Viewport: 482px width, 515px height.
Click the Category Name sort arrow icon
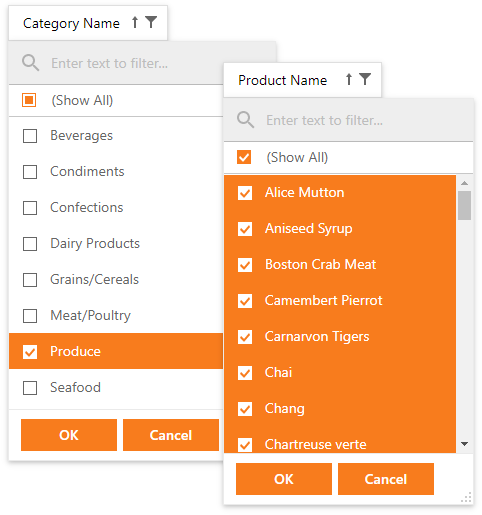pos(135,22)
